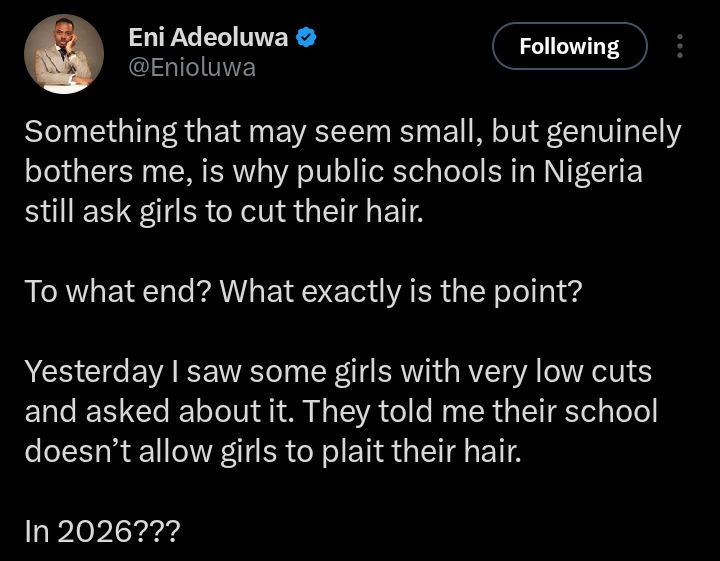This screenshot has width=720, height=561.
Task: Toggle the Following button
Action: [569, 47]
